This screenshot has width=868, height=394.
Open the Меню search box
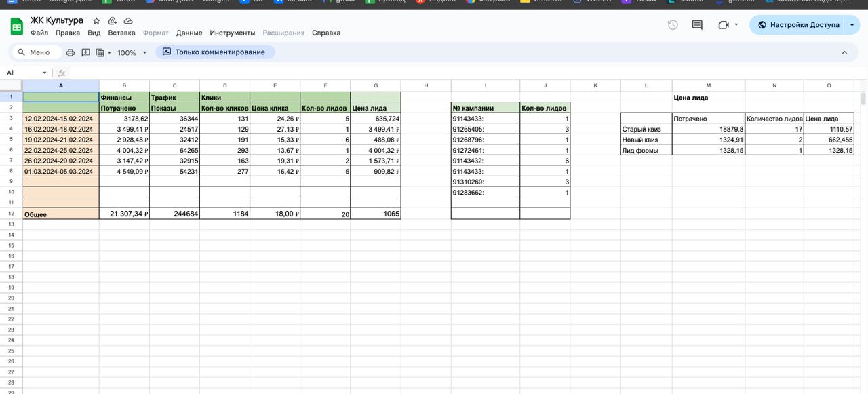coord(37,52)
